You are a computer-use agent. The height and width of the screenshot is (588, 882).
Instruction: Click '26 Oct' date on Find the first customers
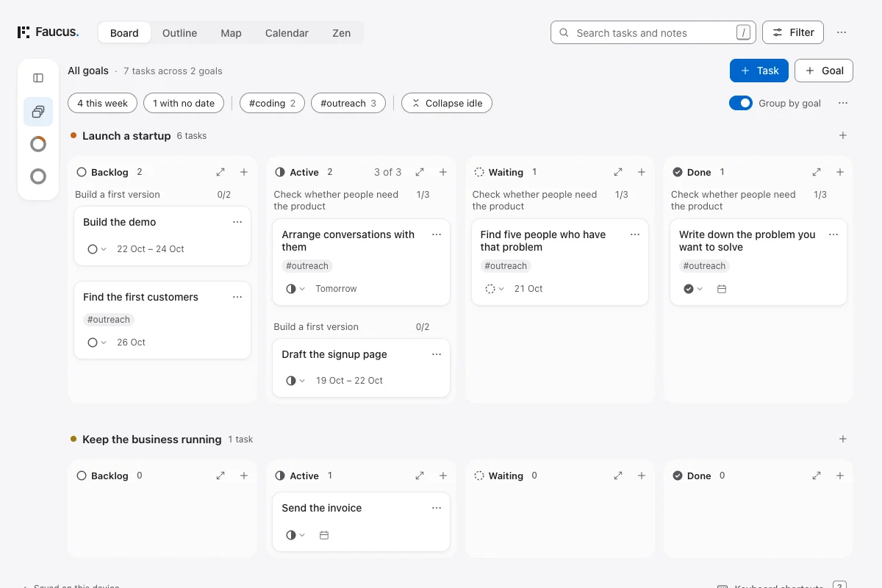click(x=131, y=343)
